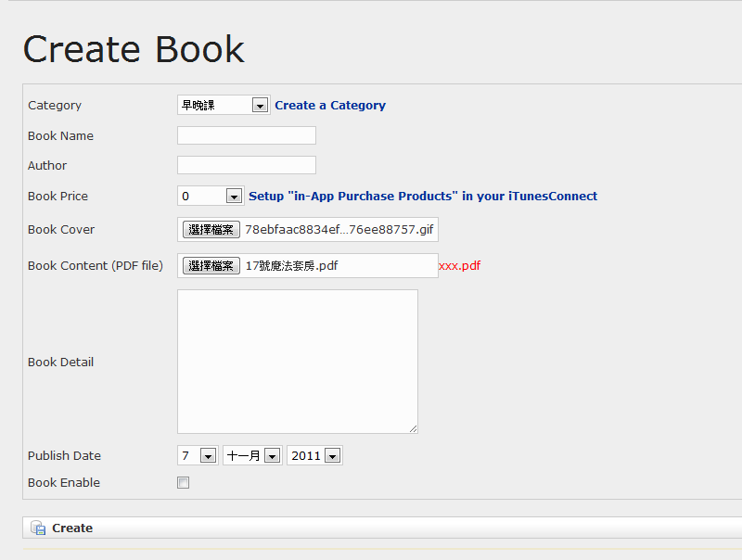Choose a file for Book Cover

[211, 229]
